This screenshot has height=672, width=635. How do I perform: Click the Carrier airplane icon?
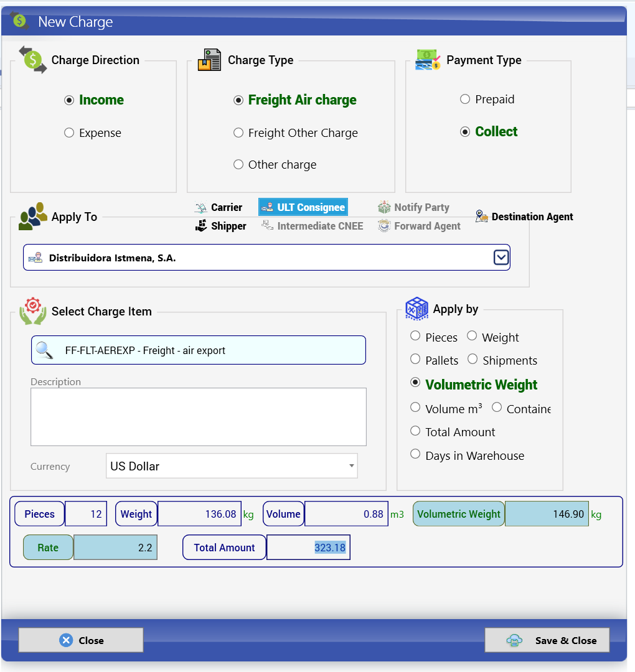[x=200, y=207]
